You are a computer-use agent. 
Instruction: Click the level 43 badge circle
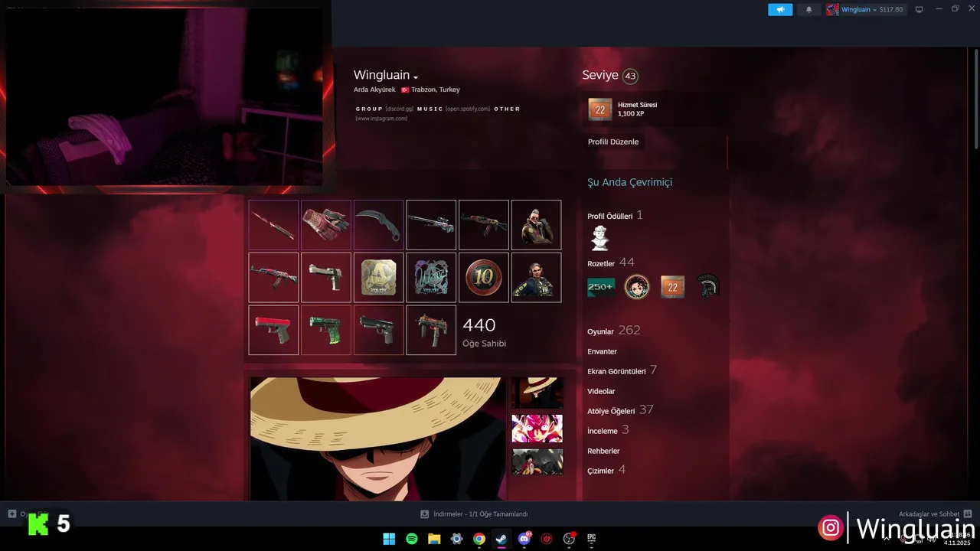(x=630, y=76)
